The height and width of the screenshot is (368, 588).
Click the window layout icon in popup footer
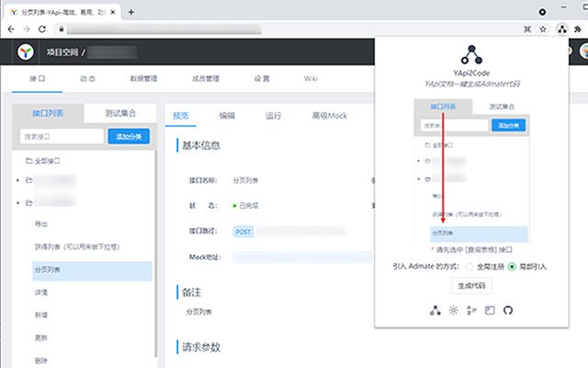[490, 311]
